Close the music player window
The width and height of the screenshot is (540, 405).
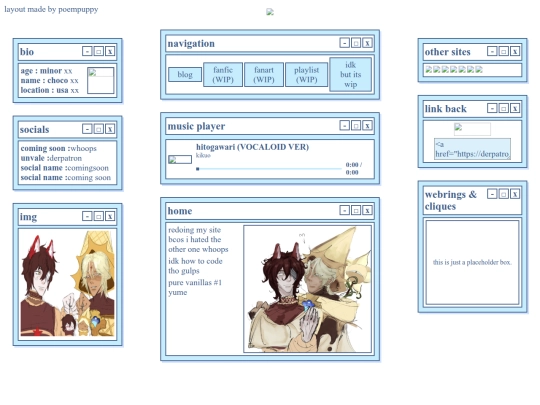tap(367, 125)
